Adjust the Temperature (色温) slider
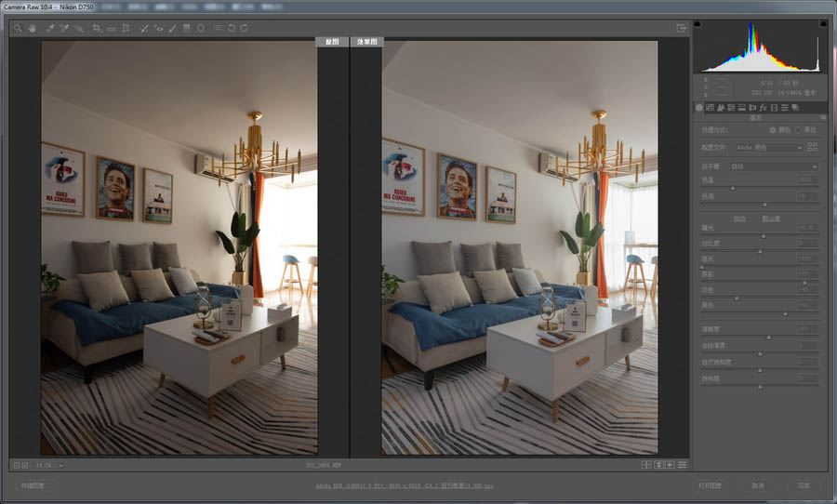 [733, 188]
